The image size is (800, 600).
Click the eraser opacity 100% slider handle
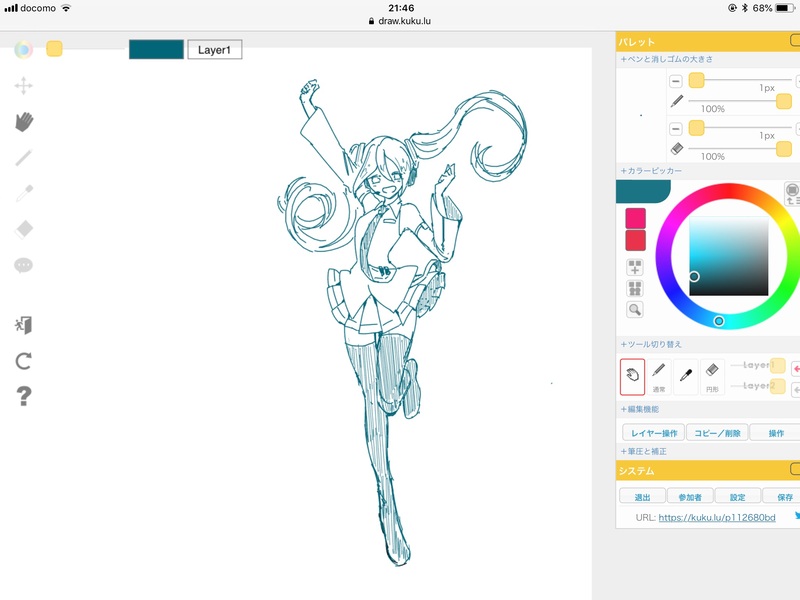tap(784, 148)
